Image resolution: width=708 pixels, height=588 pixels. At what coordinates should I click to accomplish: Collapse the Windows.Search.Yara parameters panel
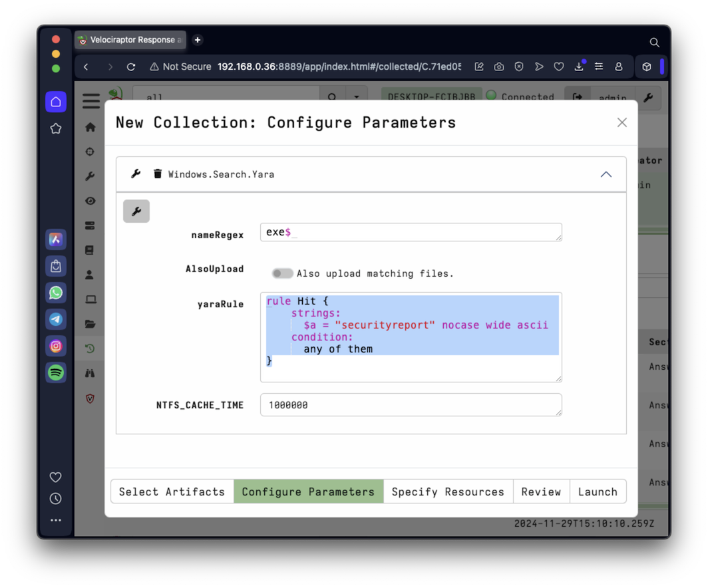[x=606, y=174]
